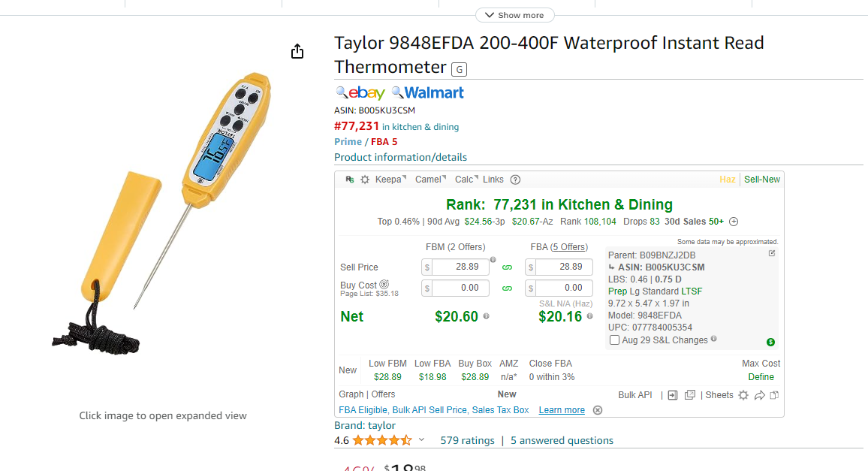Click the green dollar icon in details panel
Image resolution: width=868 pixels, height=471 pixels.
tap(770, 342)
